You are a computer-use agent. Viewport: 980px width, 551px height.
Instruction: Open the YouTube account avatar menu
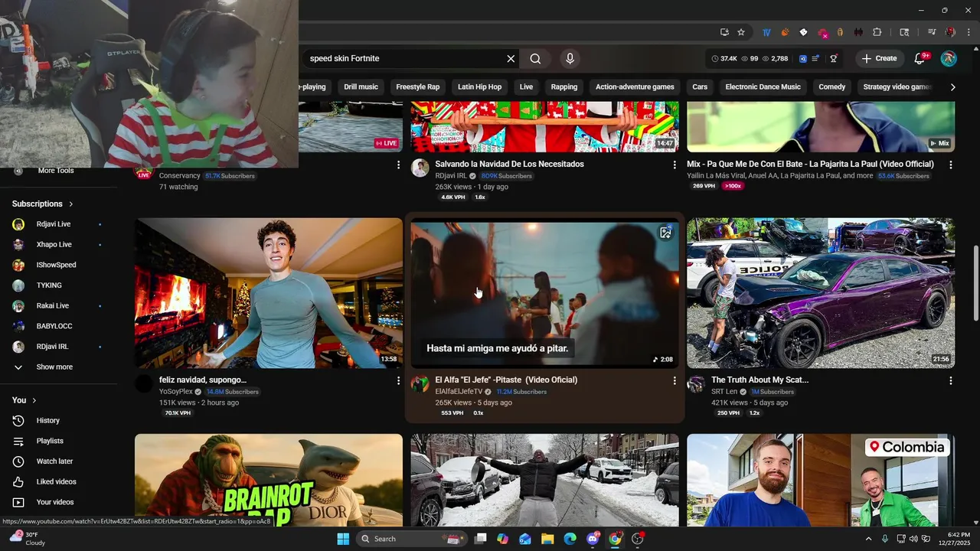949,58
